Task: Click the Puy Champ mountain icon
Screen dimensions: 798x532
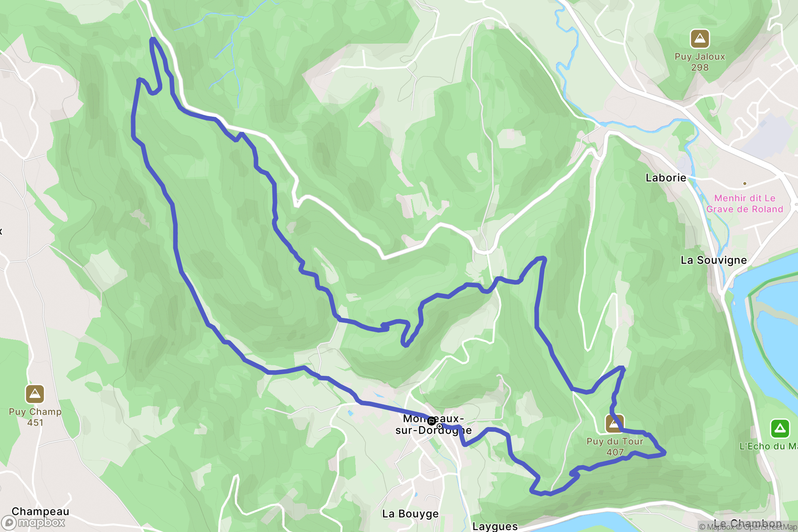Action: click(x=35, y=394)
